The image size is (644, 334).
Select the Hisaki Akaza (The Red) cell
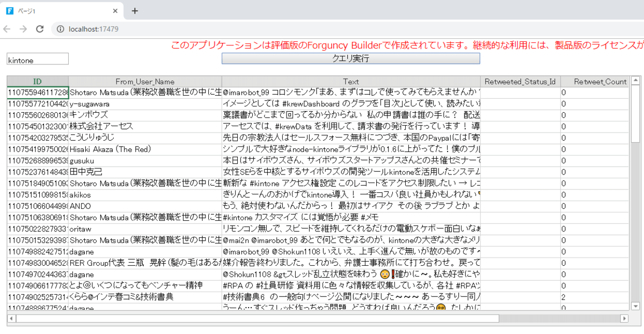tap(145, 149)
